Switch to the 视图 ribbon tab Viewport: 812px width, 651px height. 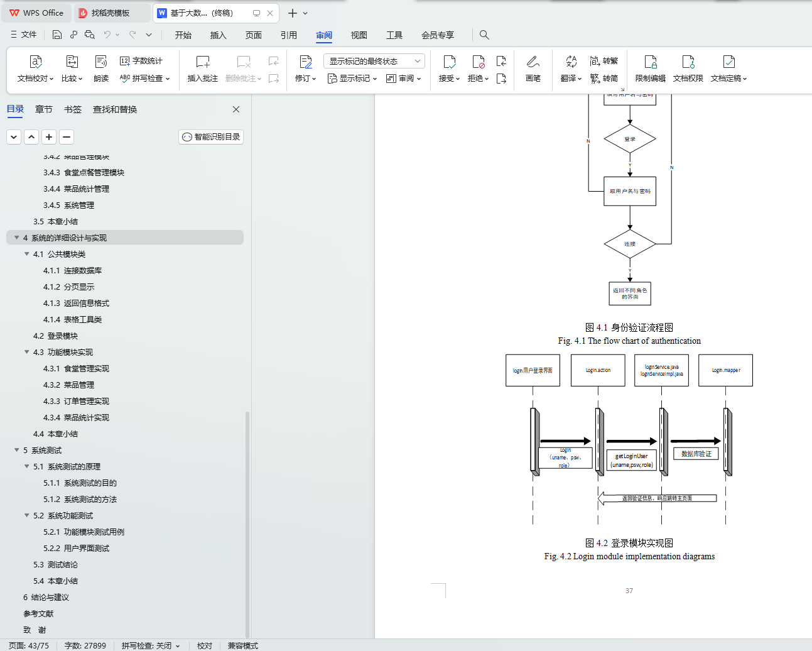(x=359, y=35)
